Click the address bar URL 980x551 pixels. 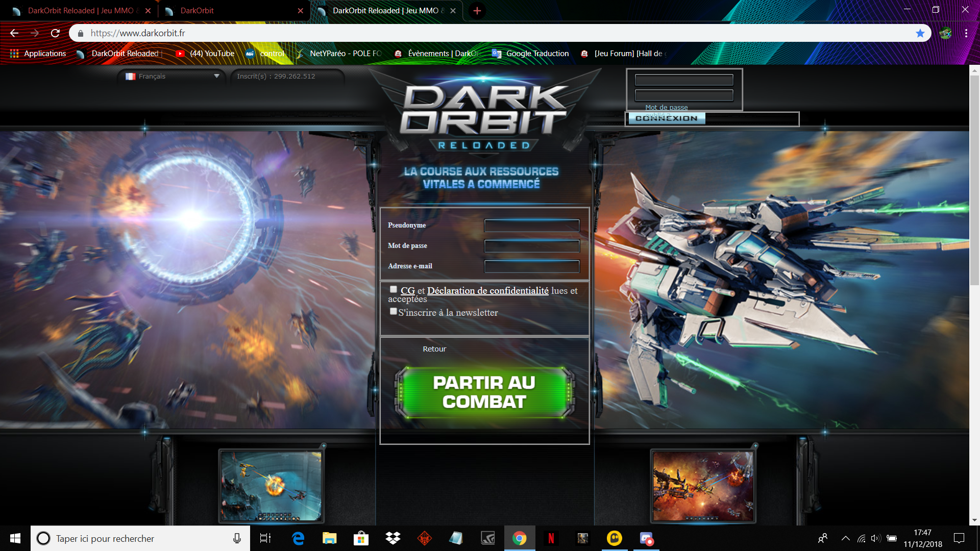coord(138,33)
